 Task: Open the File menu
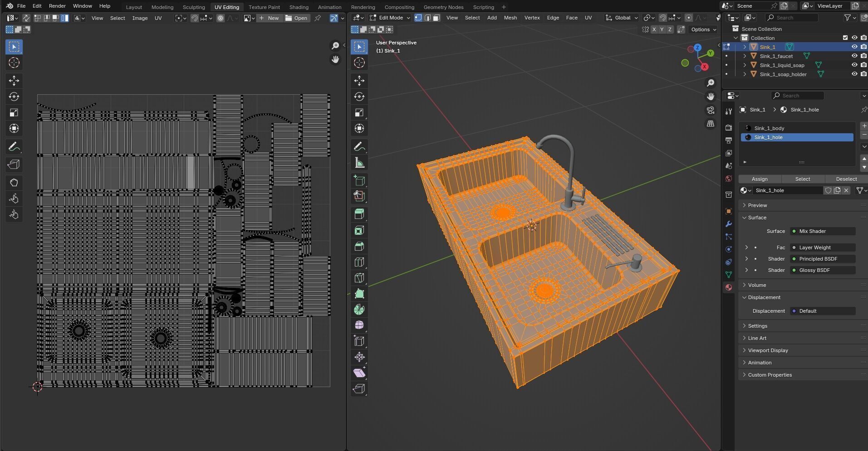tap(21, 6)
